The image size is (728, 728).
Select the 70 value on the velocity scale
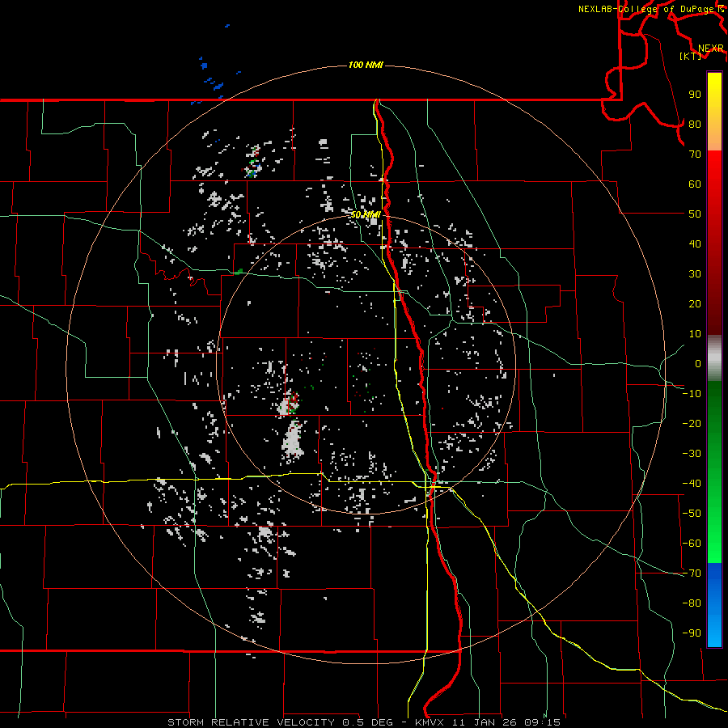click(695, 154)
